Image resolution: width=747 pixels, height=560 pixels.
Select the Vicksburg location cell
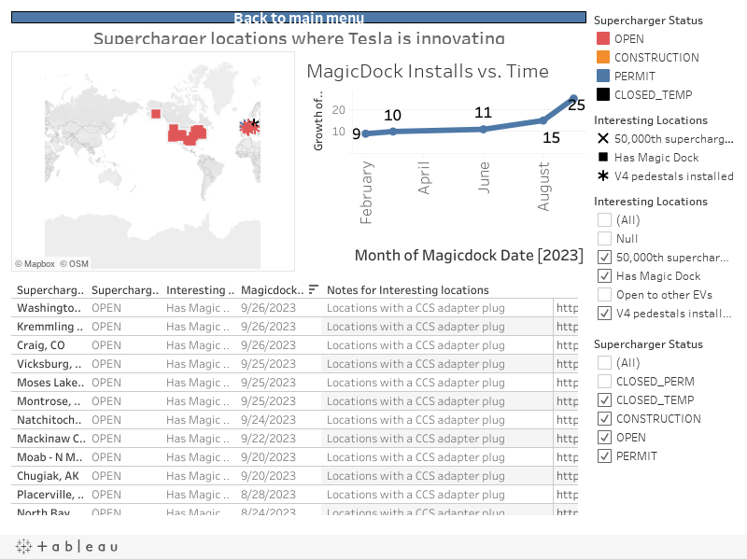49,364
